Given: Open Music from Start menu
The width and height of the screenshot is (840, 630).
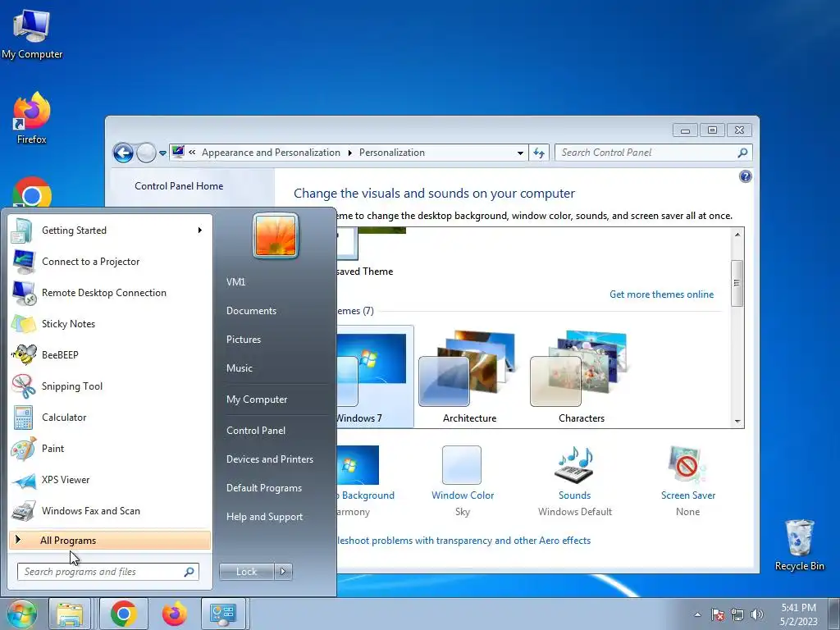Looking at the screenshot, I should tap(240, 368).
